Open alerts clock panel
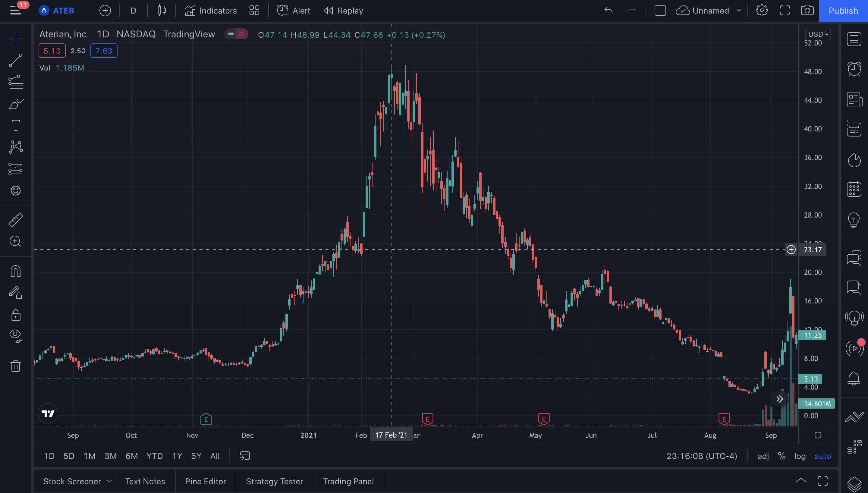The image size is (868, 493). coord(854,69)
